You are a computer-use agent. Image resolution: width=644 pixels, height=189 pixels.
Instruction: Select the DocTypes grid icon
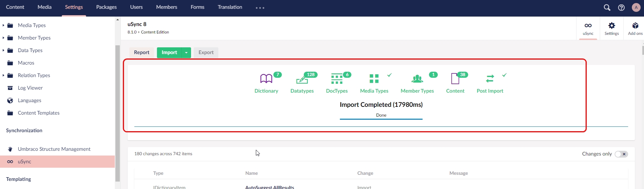[337, 79]
